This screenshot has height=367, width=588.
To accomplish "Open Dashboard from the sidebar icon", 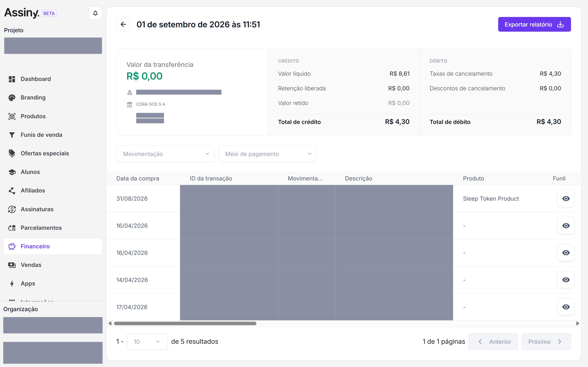I will pos(12,79).
